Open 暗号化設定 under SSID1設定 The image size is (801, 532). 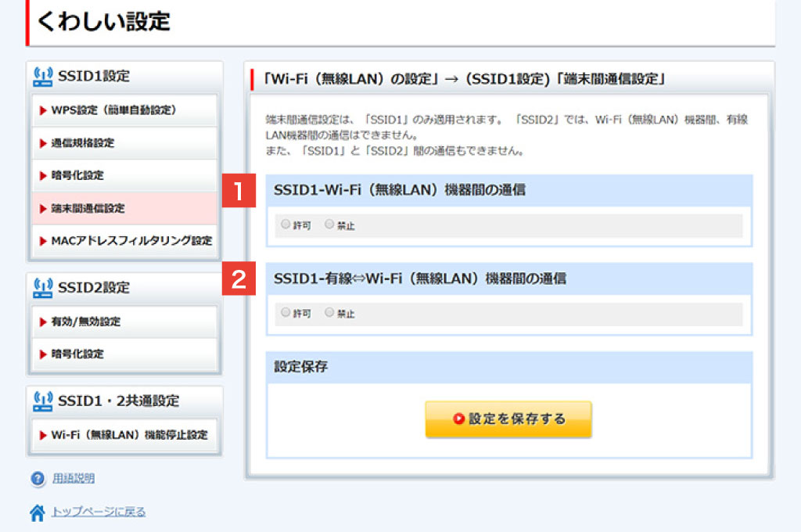(124, 175)
